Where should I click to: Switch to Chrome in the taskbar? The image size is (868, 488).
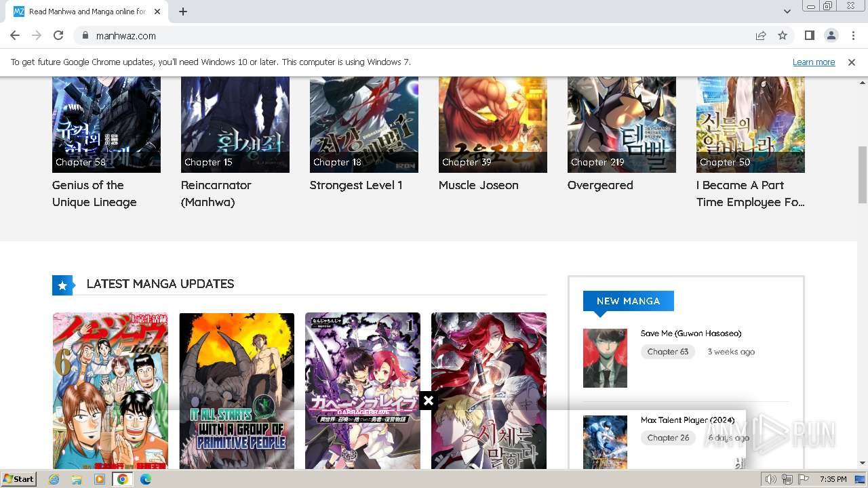click(x=123, y=479)
